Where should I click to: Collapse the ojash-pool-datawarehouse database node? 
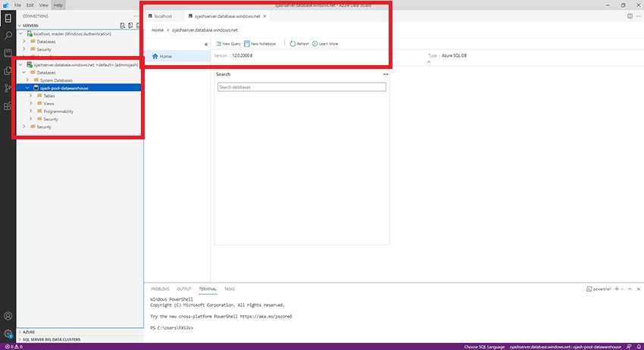coord(27,88)
